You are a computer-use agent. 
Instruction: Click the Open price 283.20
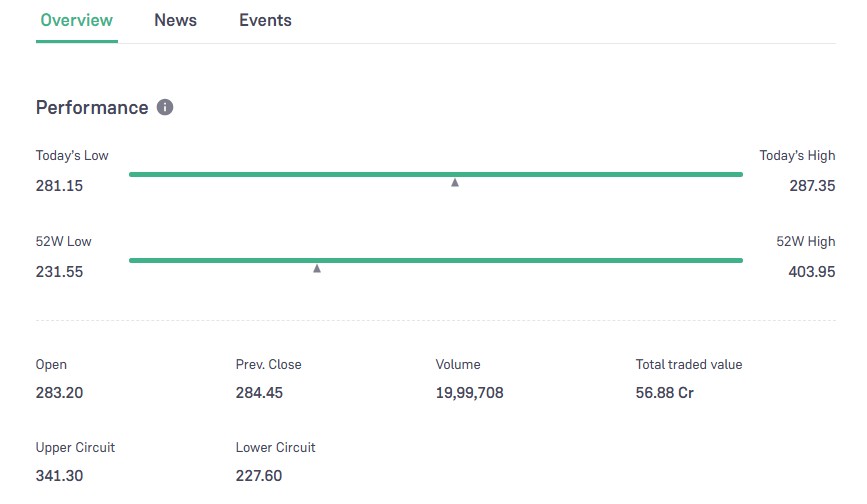pyautogui.click(x=59, y=393)
